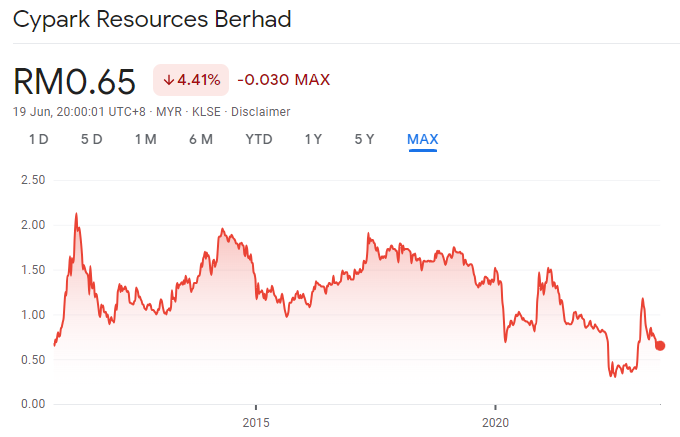Open the Disclaimer link
This screenshot has height=437, width=680.
pyautogui.click(x=261, y=111)
